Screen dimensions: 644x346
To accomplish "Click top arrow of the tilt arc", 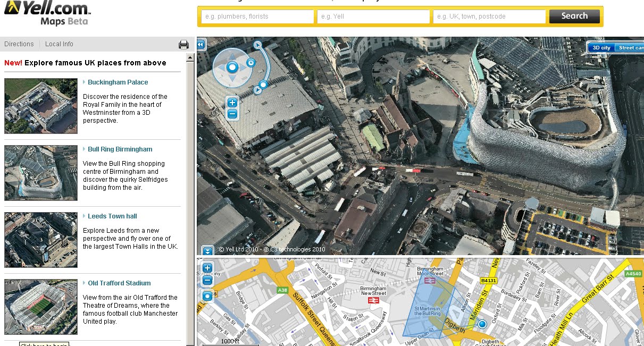I will 257,45.
